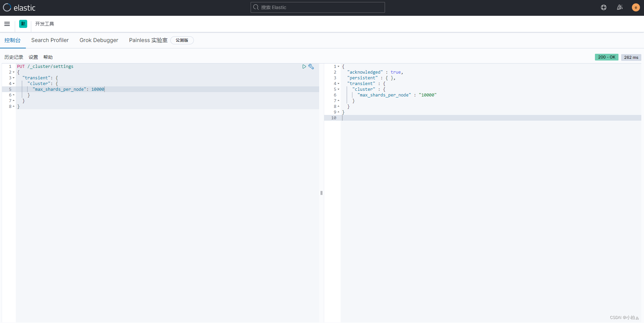Collapse the request body fold at line 2
Image resolution: width=644 pixels, height=323 pixels.
point(14,72)
